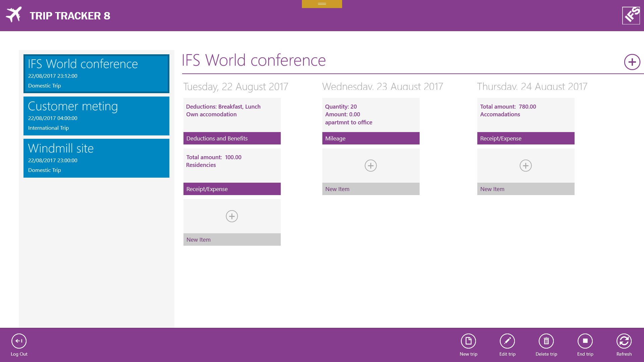Click the IFS logo in top corner
The width and height of the screenshot is (644, 362).
tap(631, 15)
